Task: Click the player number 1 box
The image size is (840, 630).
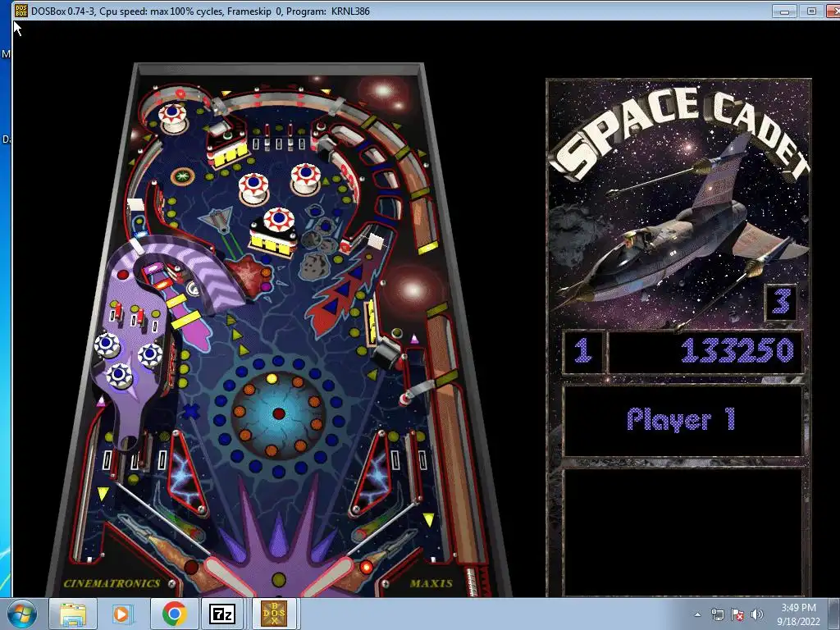Action: (583, 351)
